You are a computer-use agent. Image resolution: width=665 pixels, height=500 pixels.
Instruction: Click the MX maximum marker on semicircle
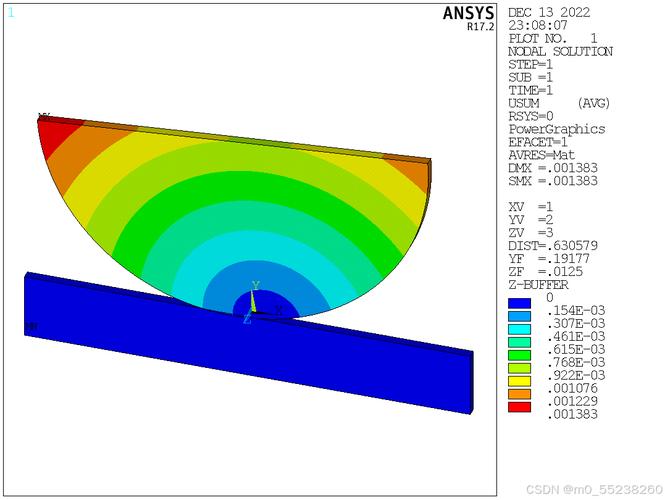(x=44, y=116)
